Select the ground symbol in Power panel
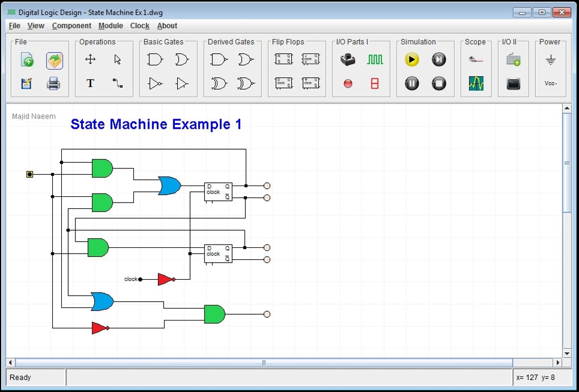 (x=551, y=58)
